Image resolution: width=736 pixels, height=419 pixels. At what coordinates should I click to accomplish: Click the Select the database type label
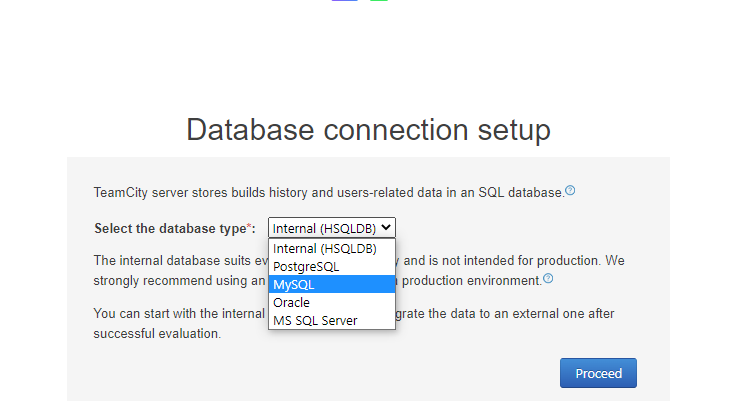tap(175, 229)
